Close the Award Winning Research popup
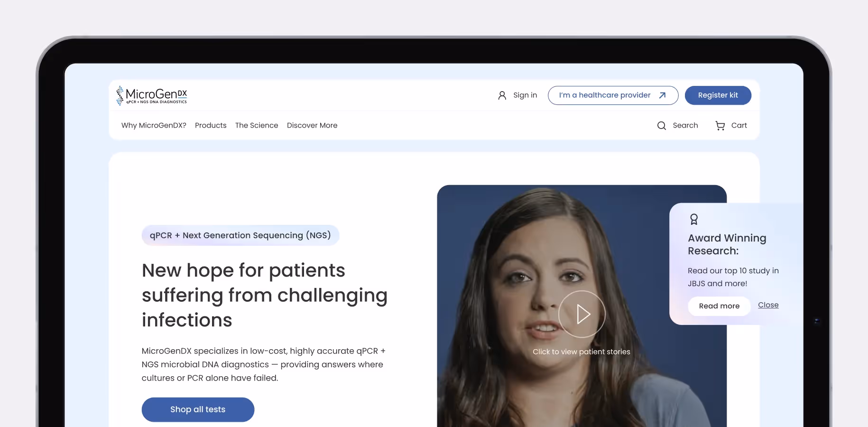This screenshot has height=427, width=868. click(x=768, y=305)
